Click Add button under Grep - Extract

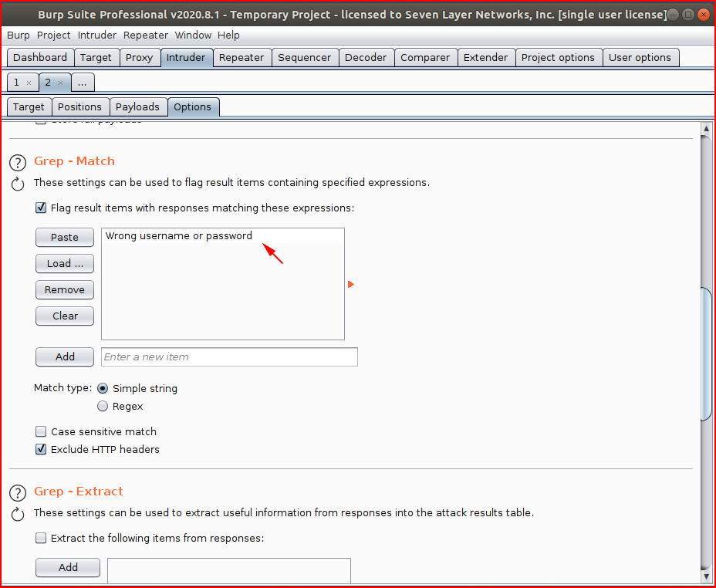[x=68, y=567]
